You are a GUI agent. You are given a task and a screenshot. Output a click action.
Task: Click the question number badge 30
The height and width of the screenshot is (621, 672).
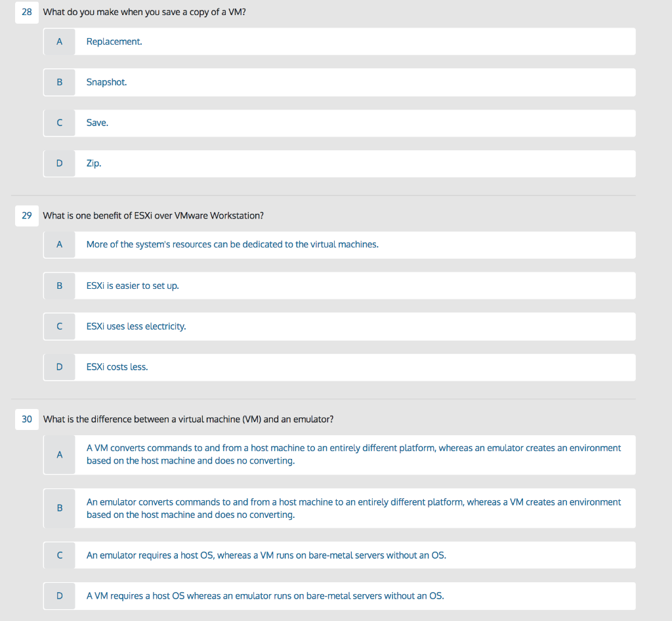click(26, 419)
